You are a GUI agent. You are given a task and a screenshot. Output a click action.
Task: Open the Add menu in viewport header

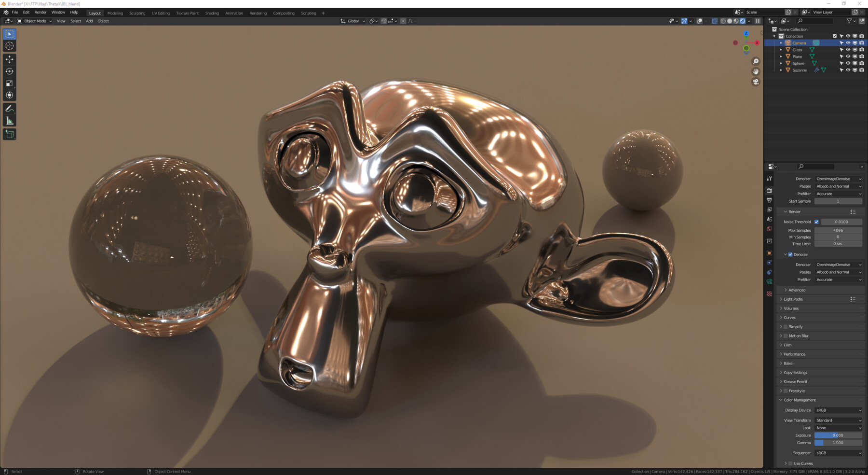pos(89,21)
